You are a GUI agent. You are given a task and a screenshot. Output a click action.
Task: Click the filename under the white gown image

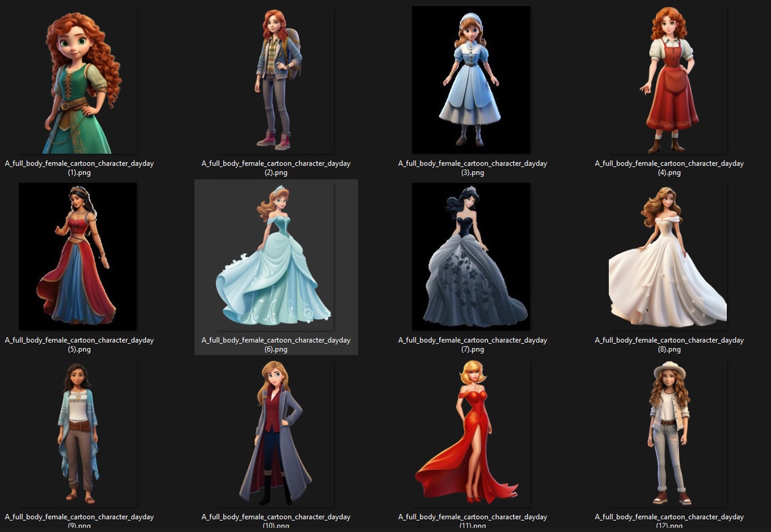pos(669,345)
